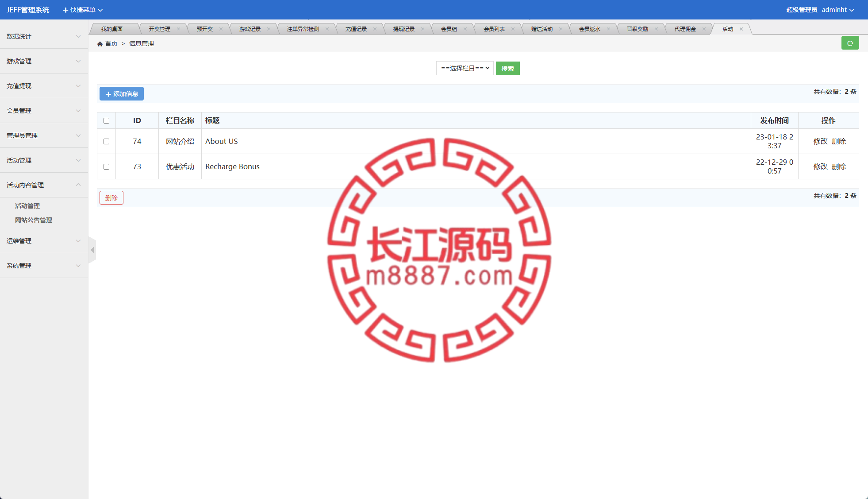Click the 网站介绍 category cell
The image size is (868, 499).
point(180,141)
